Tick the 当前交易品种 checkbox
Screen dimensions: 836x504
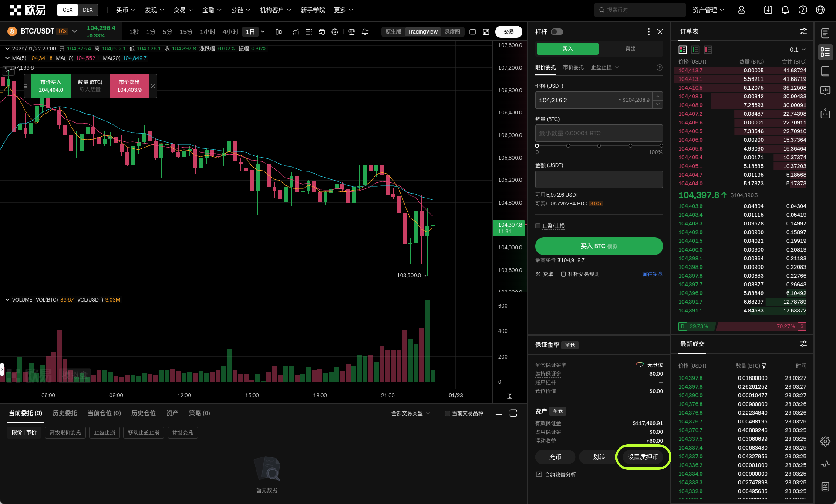click(447, 413)
